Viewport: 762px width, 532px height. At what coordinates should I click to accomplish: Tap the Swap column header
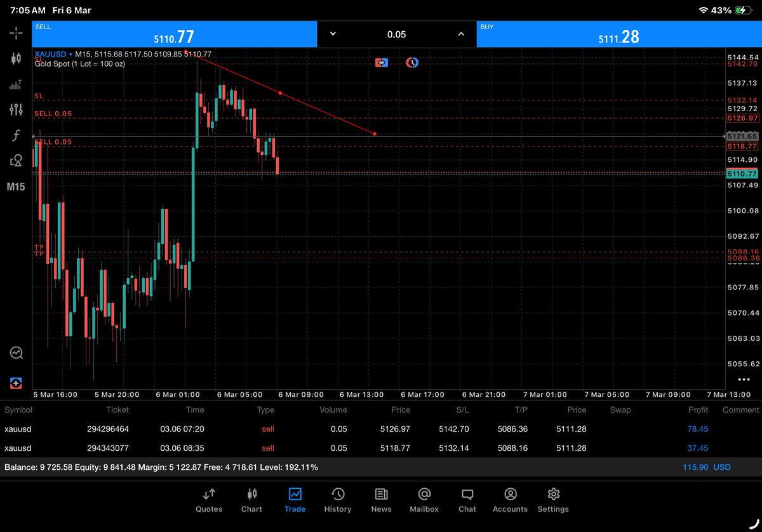tap(620, 409)
